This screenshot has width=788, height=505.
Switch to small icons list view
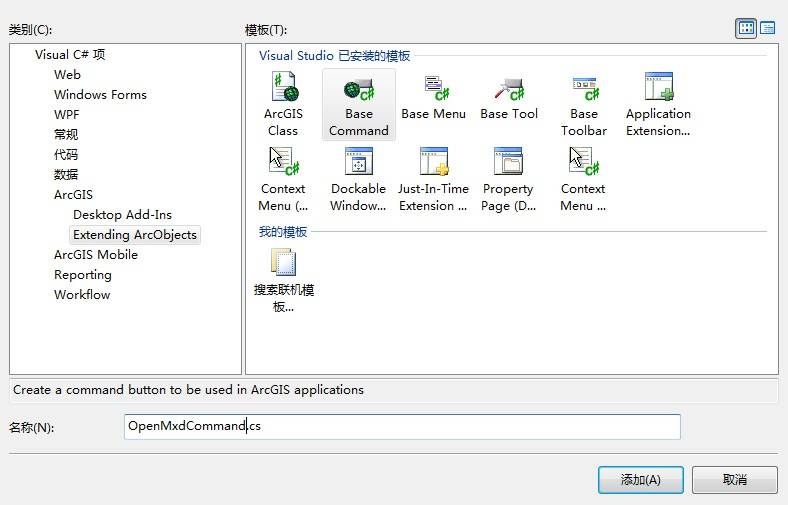tap(767, 28)
